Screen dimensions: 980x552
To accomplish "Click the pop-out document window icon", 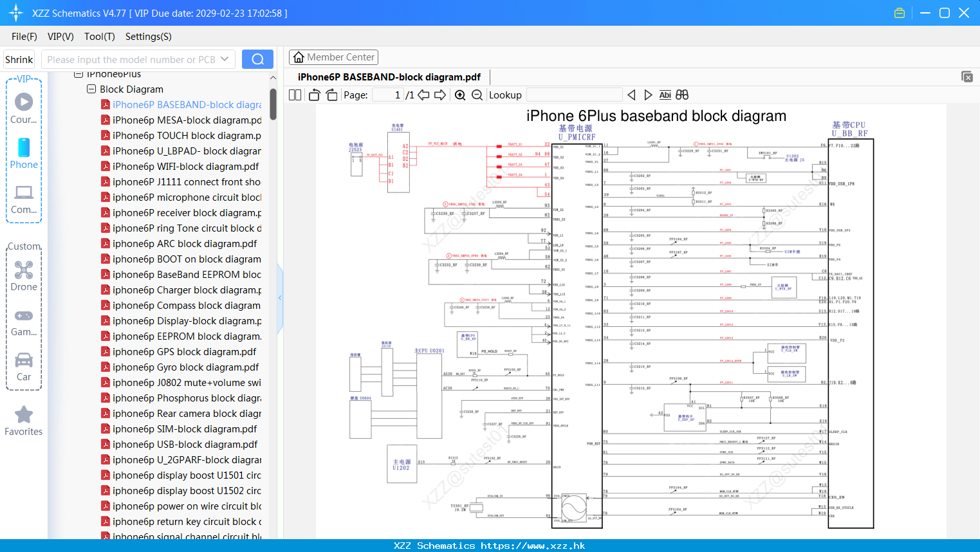I will pos(967,77).
